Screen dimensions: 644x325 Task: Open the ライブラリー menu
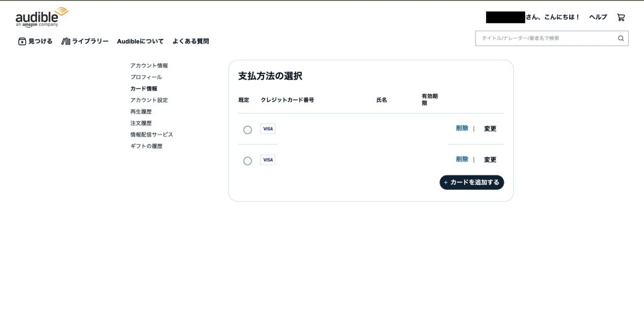85,41
